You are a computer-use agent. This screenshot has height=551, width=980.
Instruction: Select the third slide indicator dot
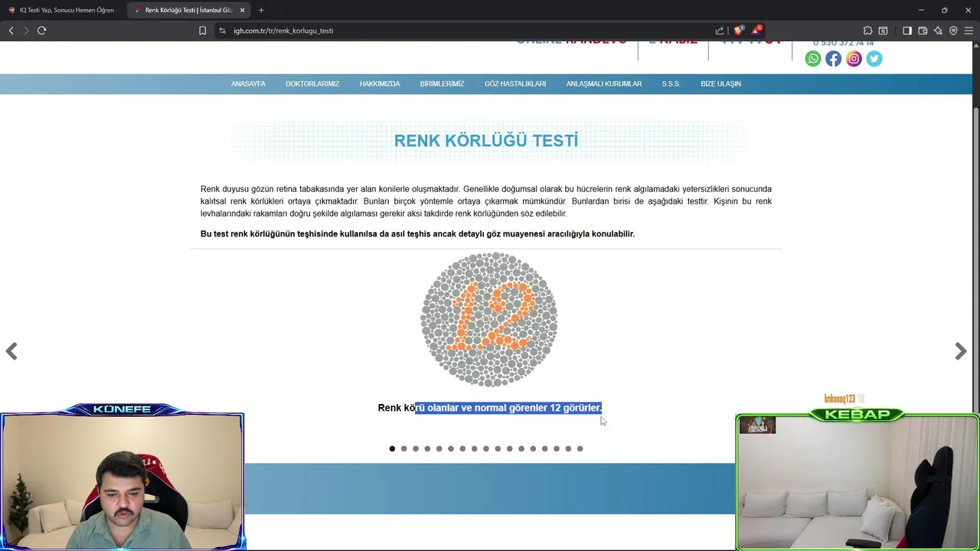[416, 448]
